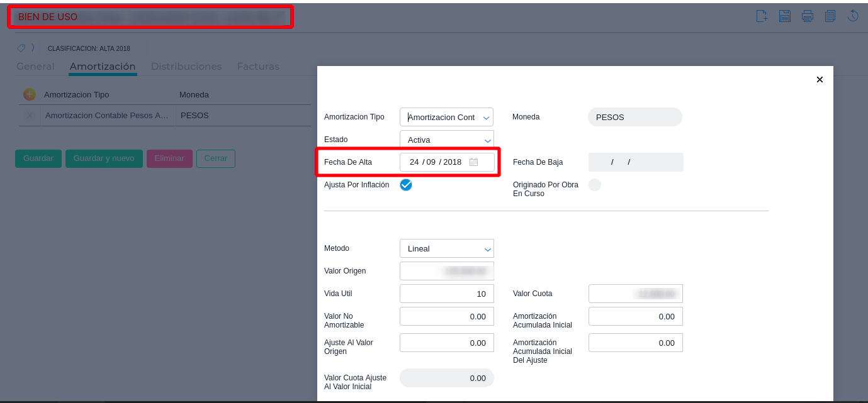Open the Metodo dropdown showing Lineal
This screenshot has width=868, height=403.
point(446,249)
